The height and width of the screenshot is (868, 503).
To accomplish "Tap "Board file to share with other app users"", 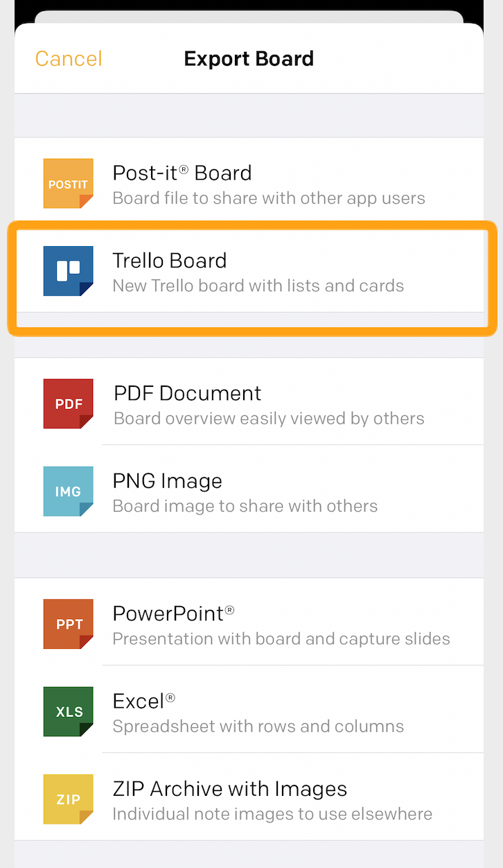I will (x=269, y=198).
